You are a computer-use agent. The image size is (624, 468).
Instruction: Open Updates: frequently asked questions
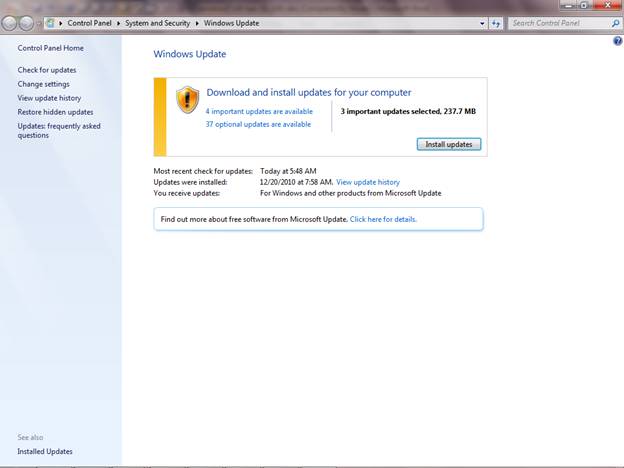tap(59, 131)
